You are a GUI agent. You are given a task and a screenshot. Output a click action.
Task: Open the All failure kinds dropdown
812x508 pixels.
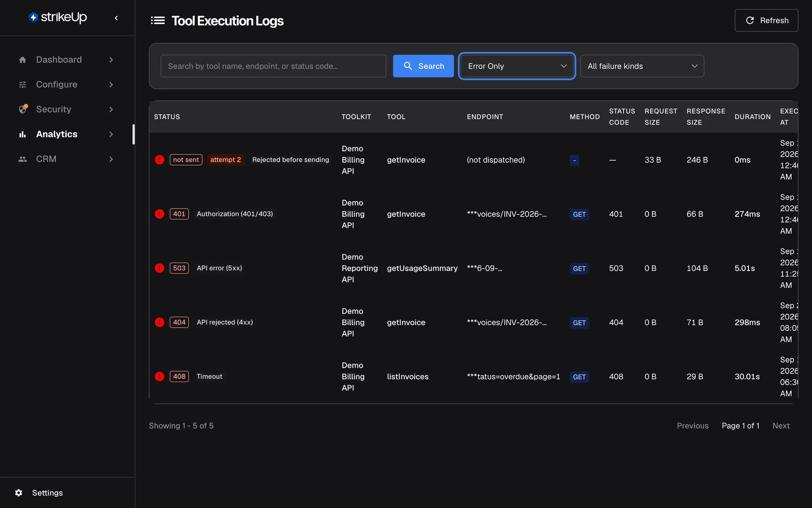tap(642, 66)
